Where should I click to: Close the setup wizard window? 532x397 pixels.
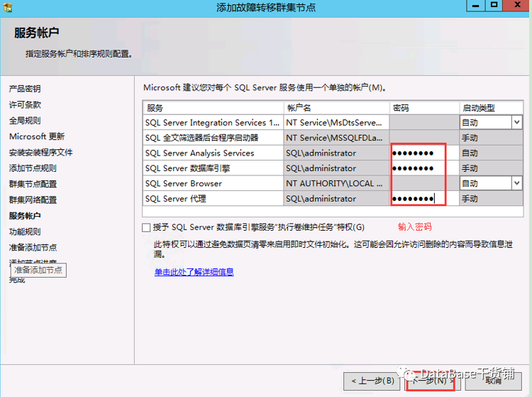(x=517, y=6)
